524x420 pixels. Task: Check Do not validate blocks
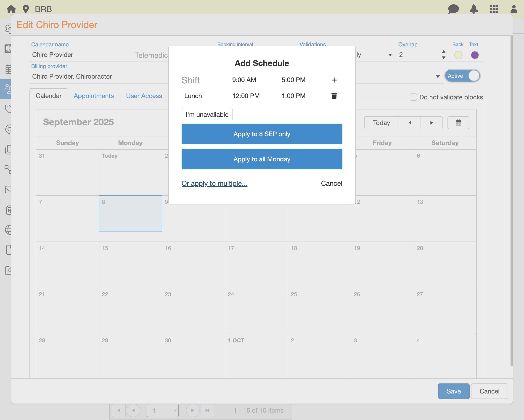tap(413, 97)
